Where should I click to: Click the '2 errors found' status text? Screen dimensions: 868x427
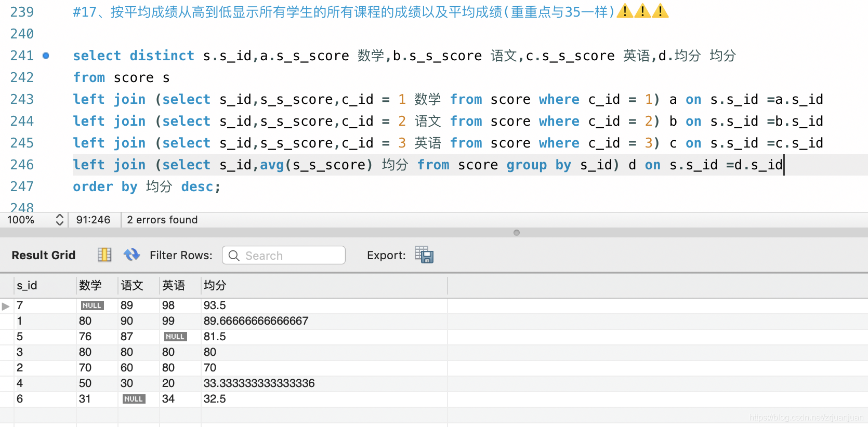click(162, 220)
